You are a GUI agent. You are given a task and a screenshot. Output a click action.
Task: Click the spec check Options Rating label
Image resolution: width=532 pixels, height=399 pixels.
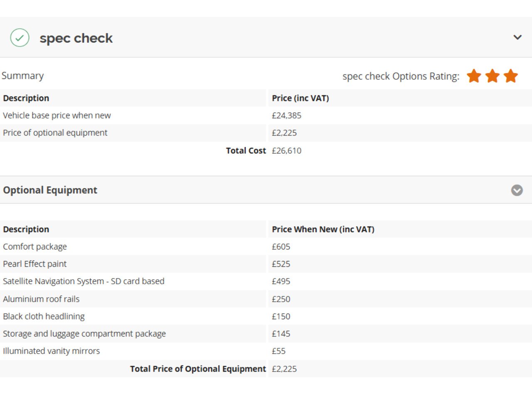point(401,76)
